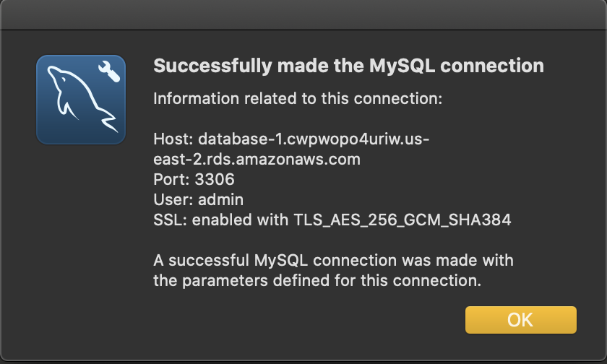
Task: Click the word "MySQL" in the bold heading
Action: (x=402, y=66)
